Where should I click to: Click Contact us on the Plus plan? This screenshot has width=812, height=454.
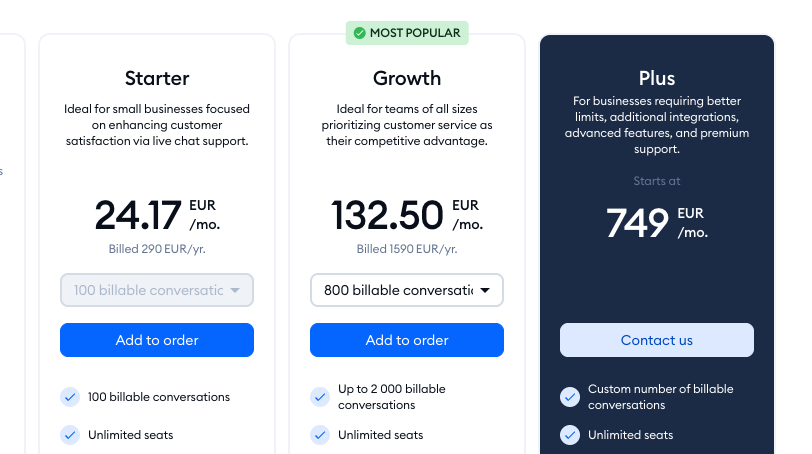(x=657, y=340)
